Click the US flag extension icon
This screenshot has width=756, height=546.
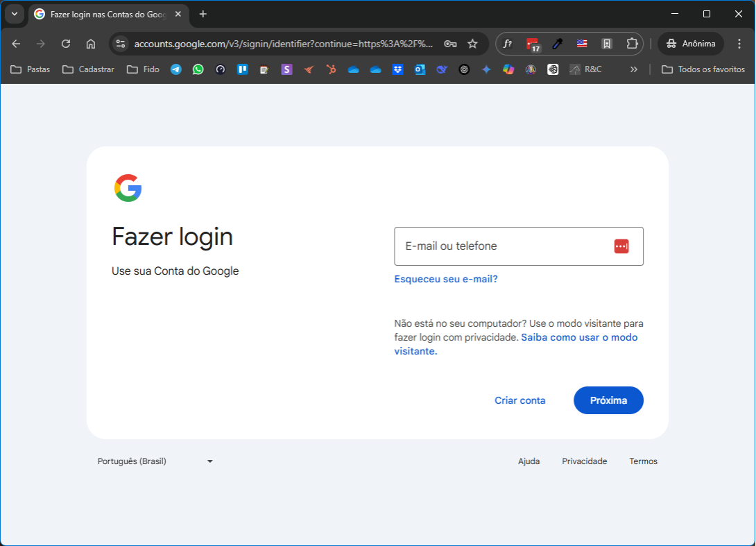(582, 44)
